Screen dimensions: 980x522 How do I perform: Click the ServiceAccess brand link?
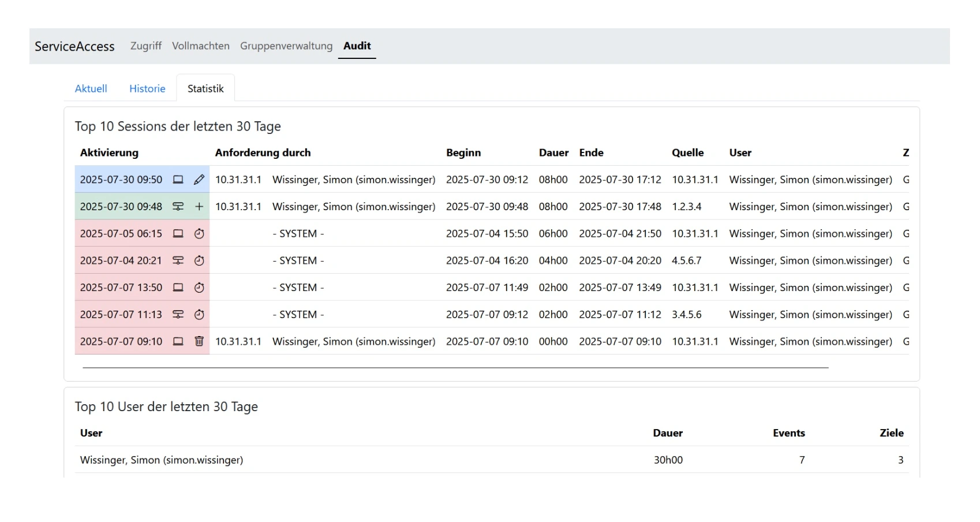74,46
